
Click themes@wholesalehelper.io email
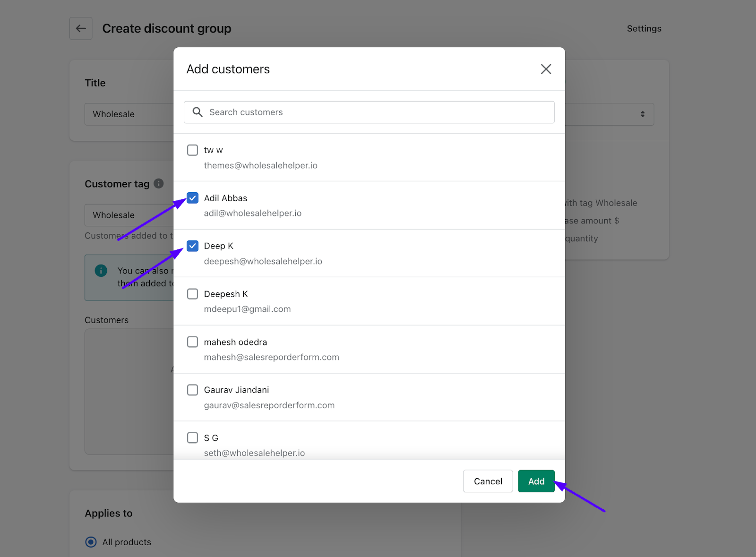(261, 165)
